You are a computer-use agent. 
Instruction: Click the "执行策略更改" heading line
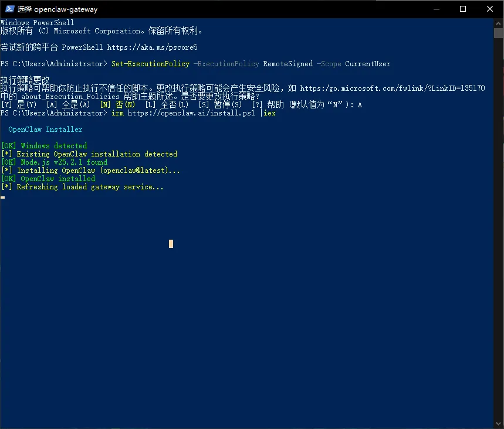click(25, 80)
